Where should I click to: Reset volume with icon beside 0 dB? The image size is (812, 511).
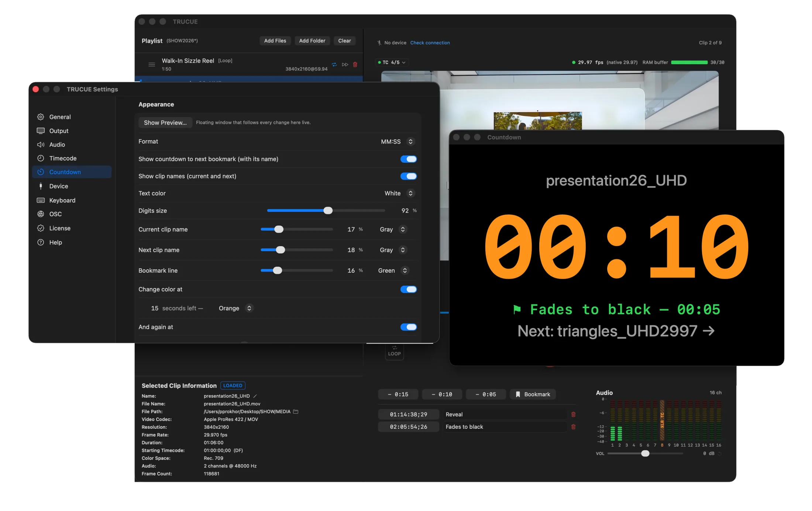click(x=719, y=453)
